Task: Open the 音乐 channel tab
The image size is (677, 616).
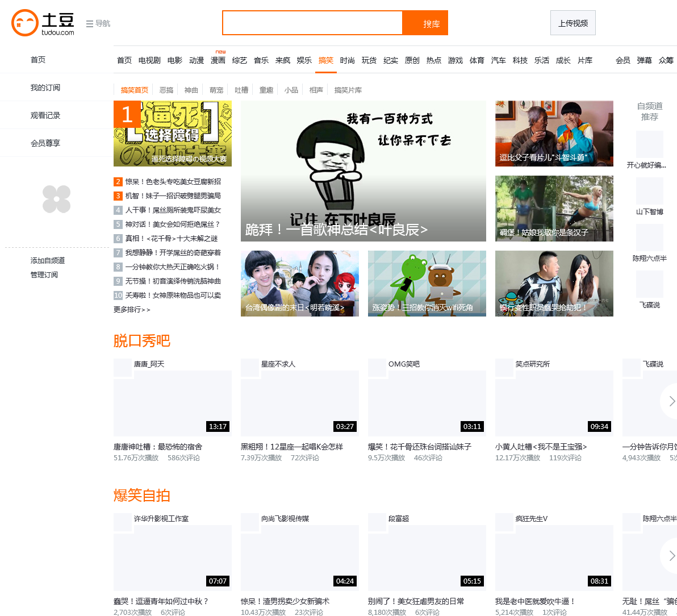Action: (x=261, y=60)
